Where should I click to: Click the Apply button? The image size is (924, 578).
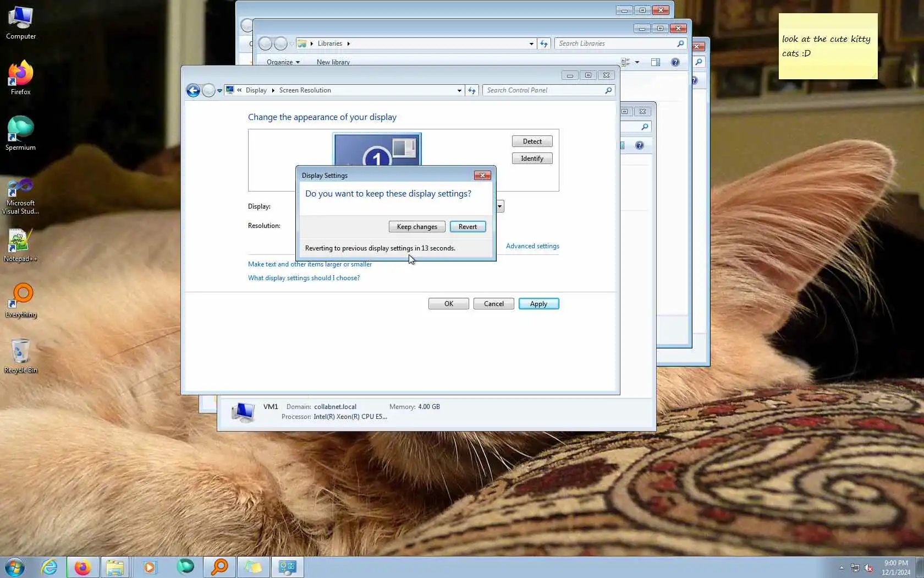(x=538, y=304)
